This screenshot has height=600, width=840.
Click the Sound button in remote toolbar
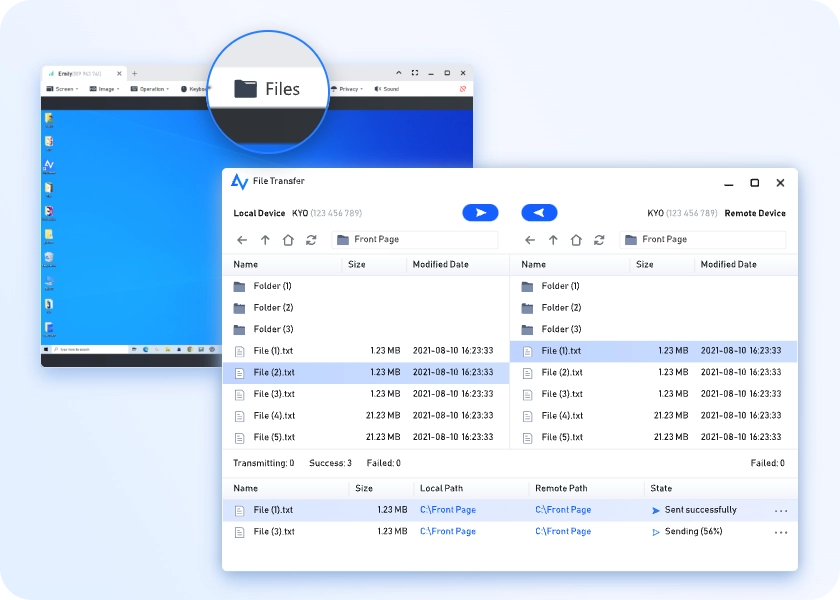(387, 89)
